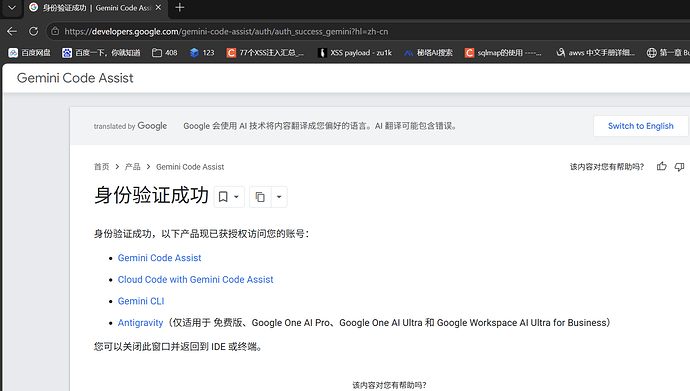Open the 408 bookmark folder
The image size is (690, 391).
[165, 53]
